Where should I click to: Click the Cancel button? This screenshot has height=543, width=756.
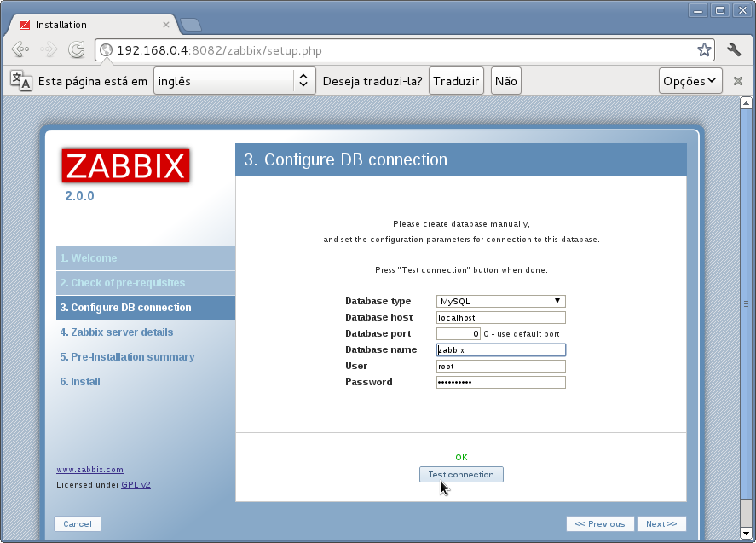click(78, 523)
